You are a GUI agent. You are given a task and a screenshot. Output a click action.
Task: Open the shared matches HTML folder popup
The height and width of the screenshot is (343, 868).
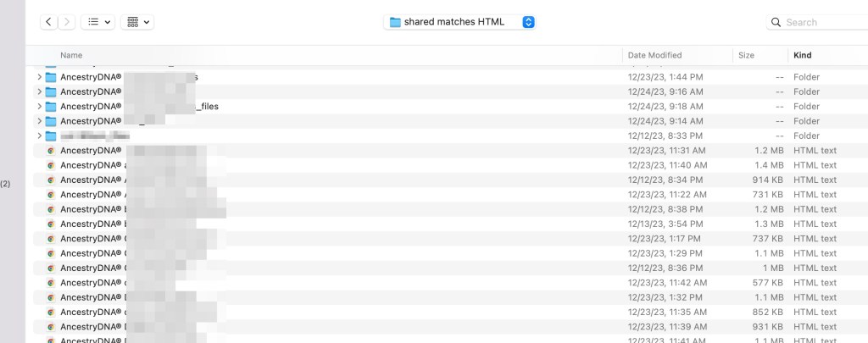(459, 22)
